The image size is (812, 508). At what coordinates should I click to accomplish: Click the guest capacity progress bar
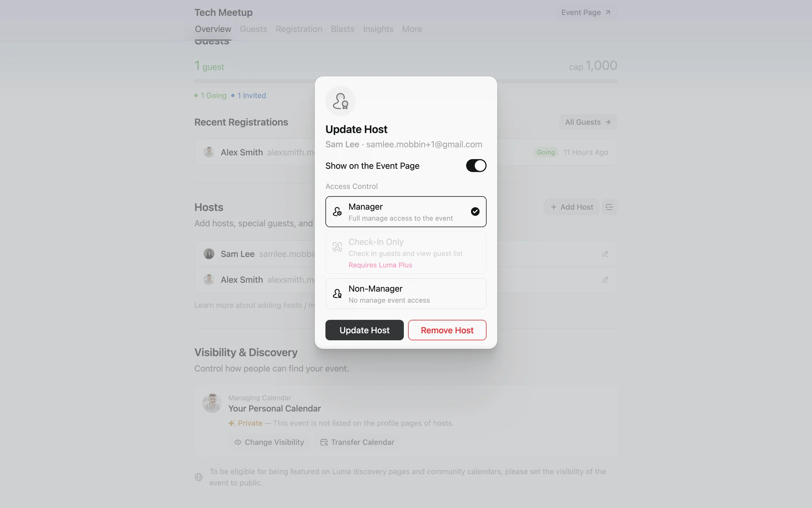pyautogui.click(x=406, y=81)
